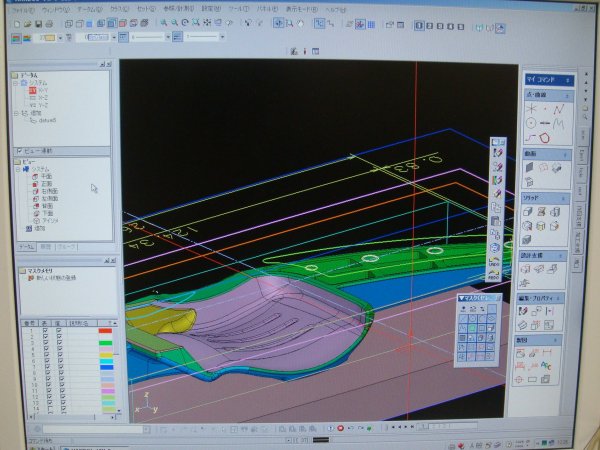600x450 pixels.
Task: Toggle selection checkbox for layer 1
Action: (59, 331)
